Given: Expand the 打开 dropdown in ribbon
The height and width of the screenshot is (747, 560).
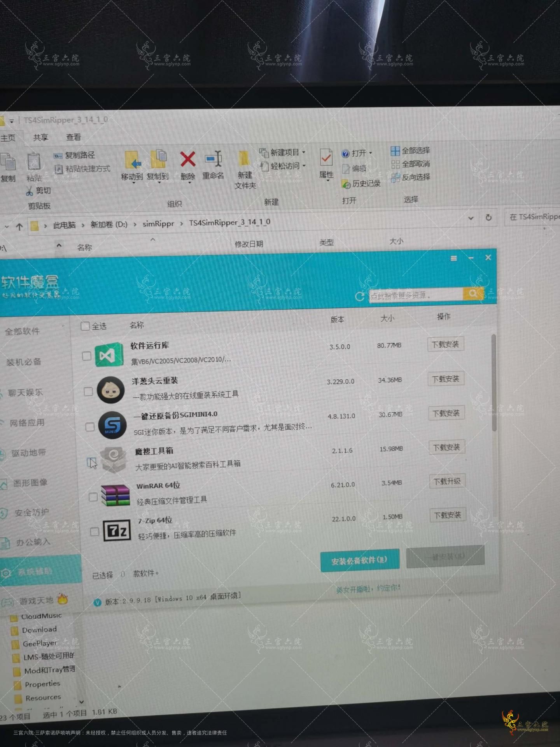Looking at the screenshot, I should tap(371, 153).
